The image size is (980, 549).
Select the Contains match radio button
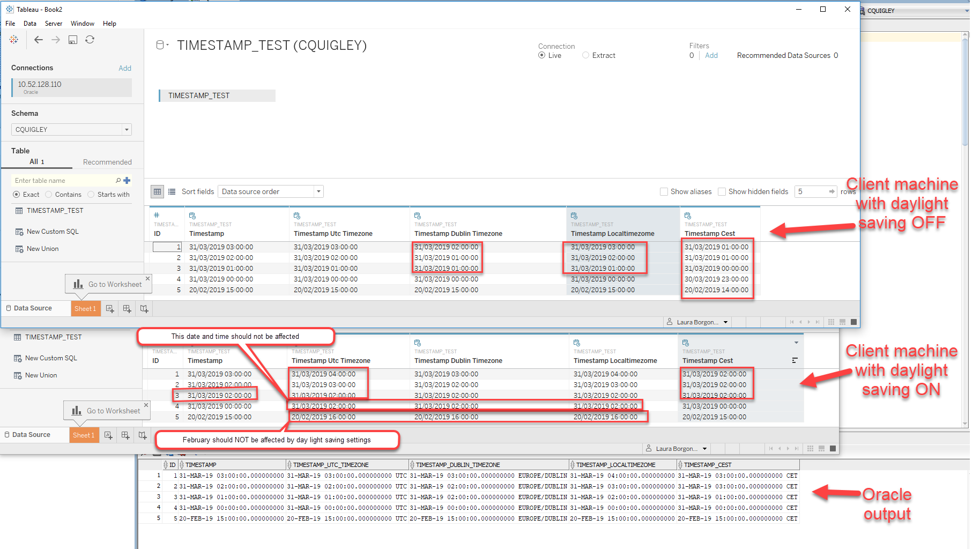49,195
